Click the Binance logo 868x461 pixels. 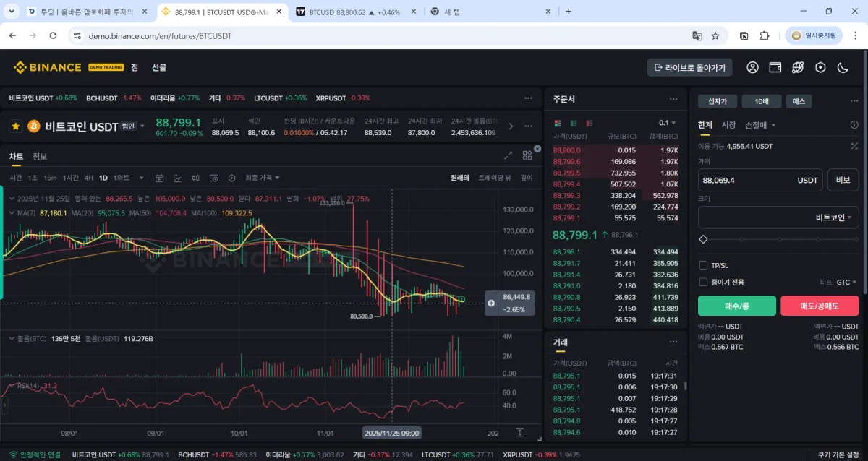click(47, 67)
